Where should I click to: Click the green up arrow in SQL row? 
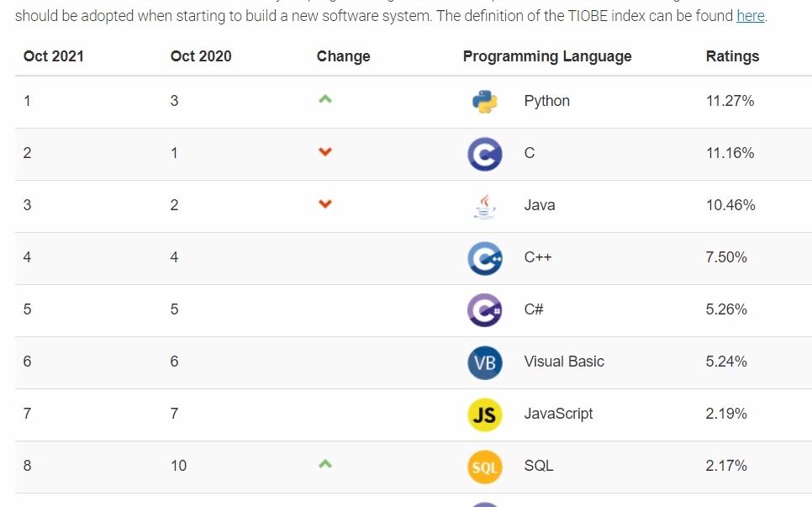325,464
